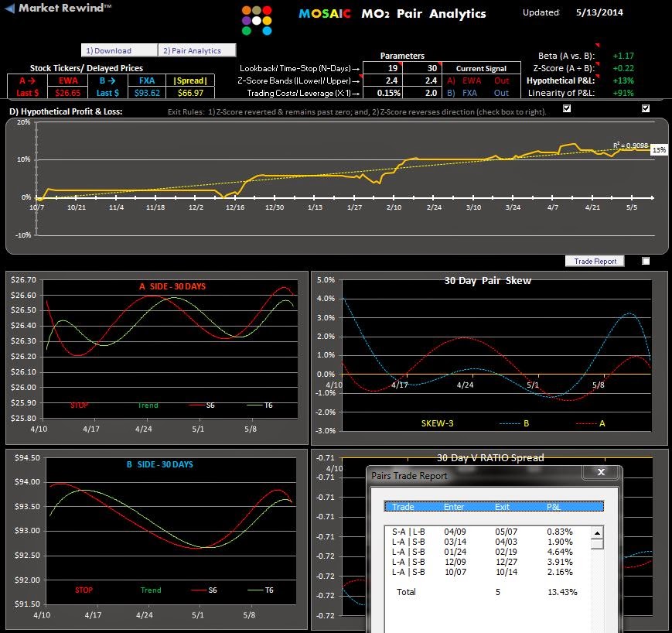Click the Lookback value 19 cell
This screenshot has width=672, height=633.
click(x=382, y=68)
